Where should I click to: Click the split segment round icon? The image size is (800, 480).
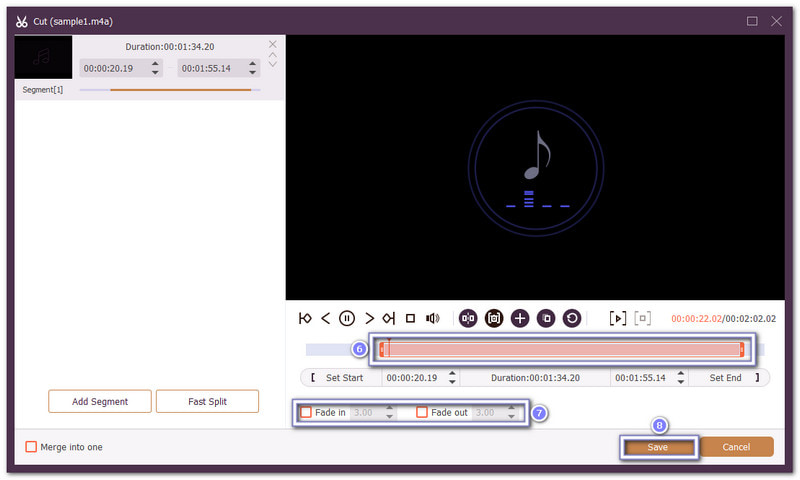pyautogui.click(x=468, y=318)
